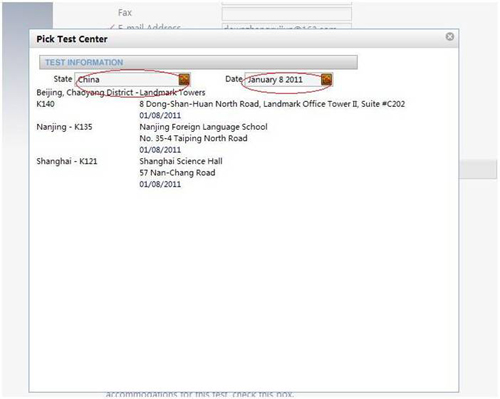The height and width of the screenshot is (399, 500).
Task: Close the Pick Test Center dialog
Action: 450,37
